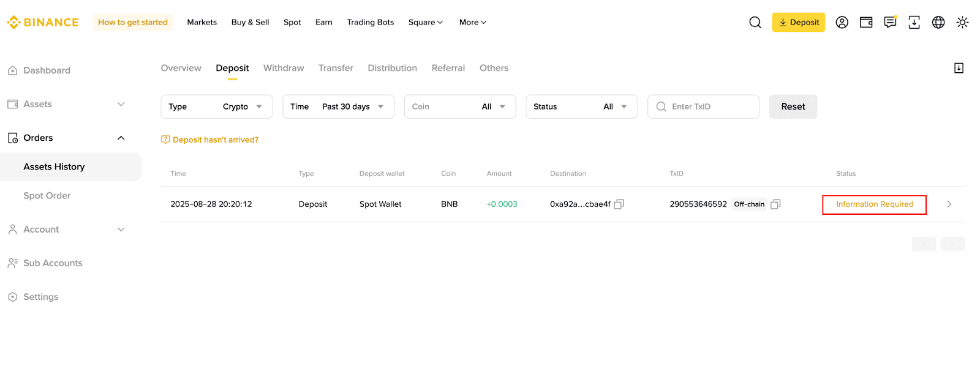Click the export history download icon
This screenshot has height=377, width=980.
[959, 68]
